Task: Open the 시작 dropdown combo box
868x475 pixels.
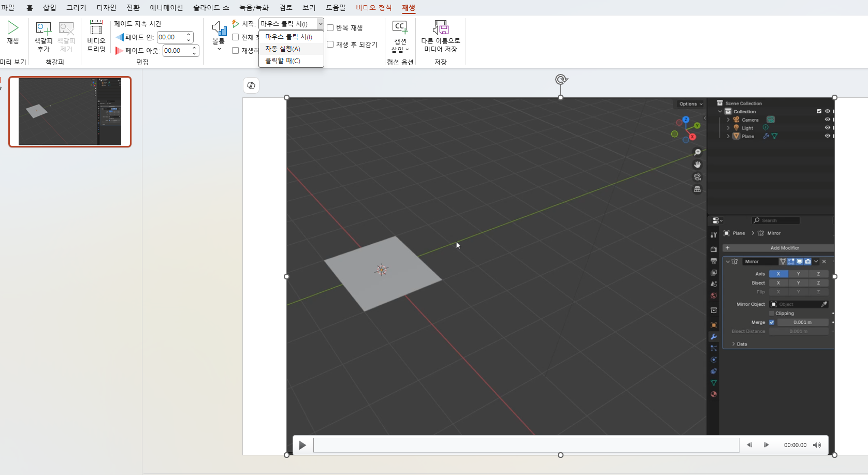Action: pos(292,24)
